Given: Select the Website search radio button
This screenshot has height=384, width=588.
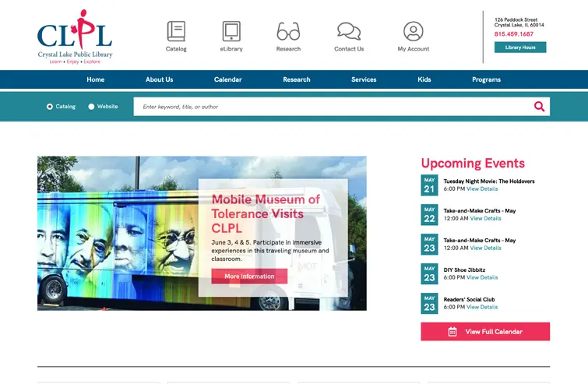Looking at the screenshot, I should point(91,107).
